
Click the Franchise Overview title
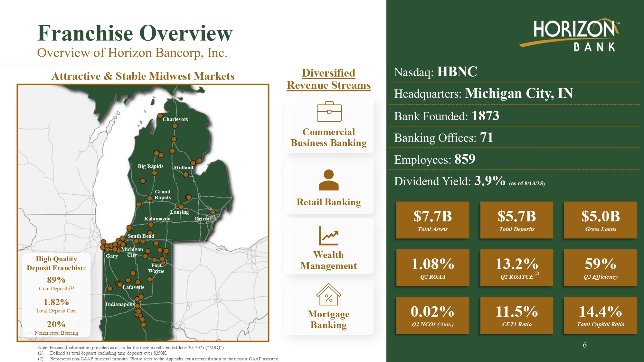(x=135, y=33)
